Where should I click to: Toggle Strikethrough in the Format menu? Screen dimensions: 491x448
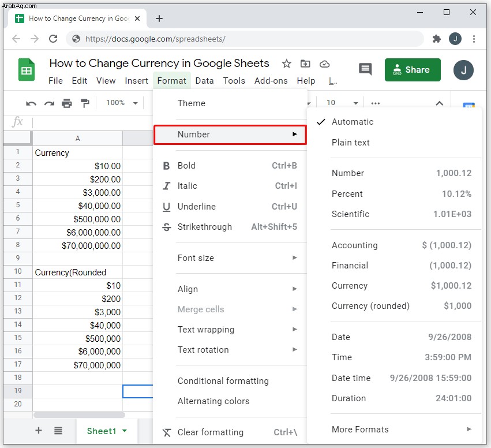click(x=230, y=227)
